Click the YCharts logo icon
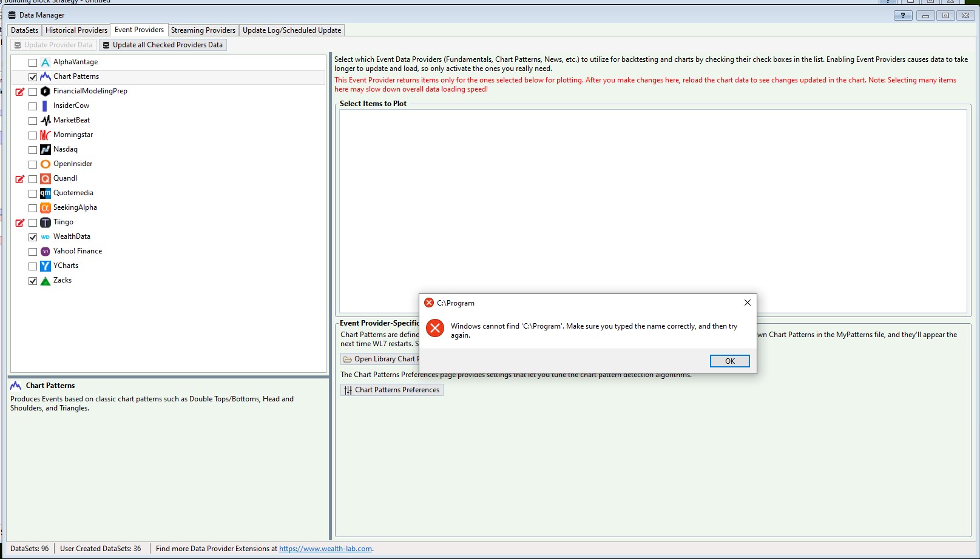The height and width of the screenshot is (559, 980). pos(46,266)
